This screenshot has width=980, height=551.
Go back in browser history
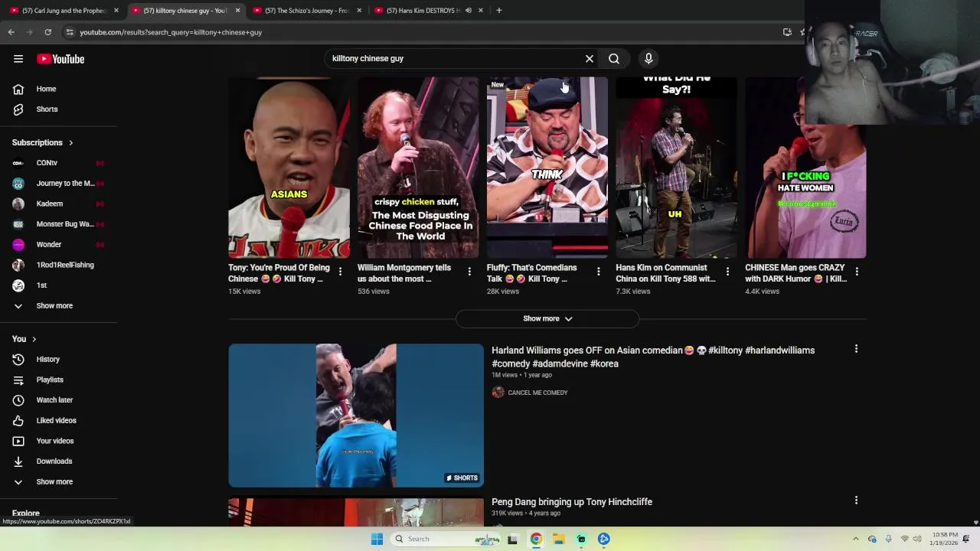(x=11, y=32)
